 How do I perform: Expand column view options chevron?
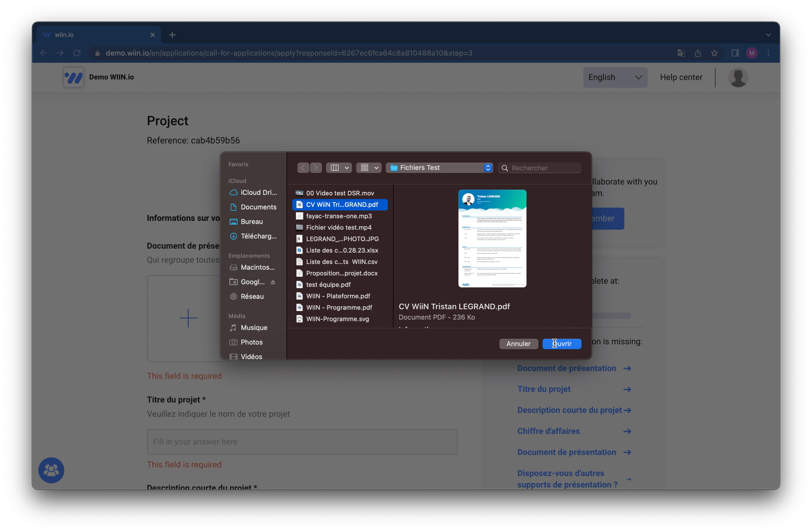[x=347, y=168]
